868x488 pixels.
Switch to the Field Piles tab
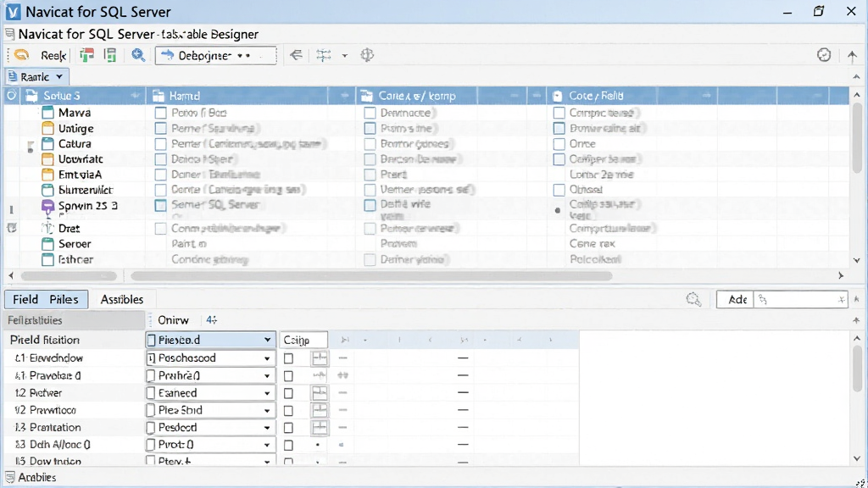coord(46,299)
